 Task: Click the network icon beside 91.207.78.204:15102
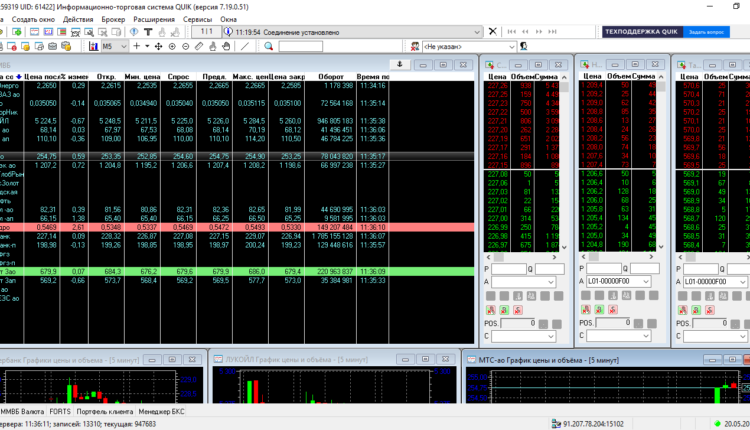(556, 424)
